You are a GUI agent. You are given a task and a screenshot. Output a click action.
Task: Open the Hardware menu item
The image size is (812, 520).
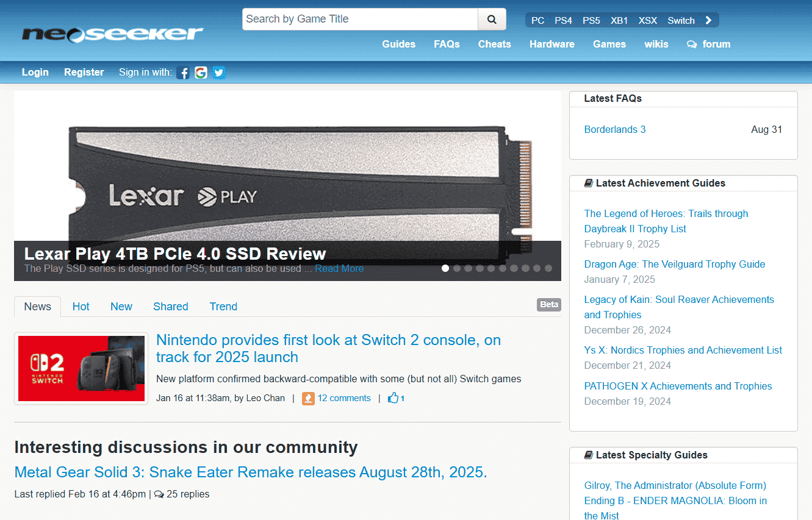pyautogui.click(x=552, y=44)
